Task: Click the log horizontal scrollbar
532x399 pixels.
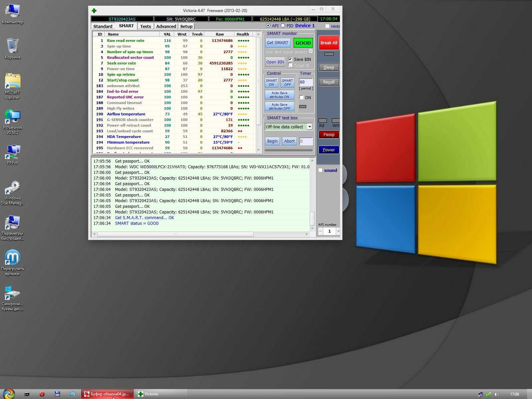Action: (175, 234)
